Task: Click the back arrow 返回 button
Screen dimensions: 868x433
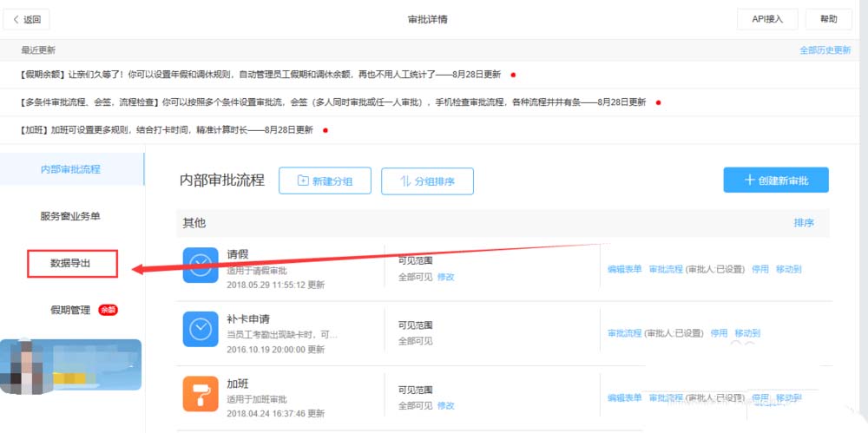Action: (28, 19)
